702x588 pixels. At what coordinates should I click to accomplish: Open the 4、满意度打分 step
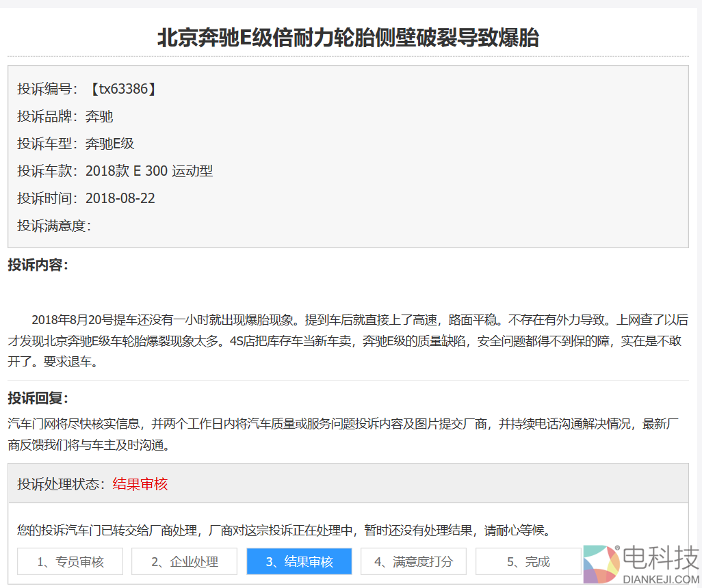click(x=413, y=561)
